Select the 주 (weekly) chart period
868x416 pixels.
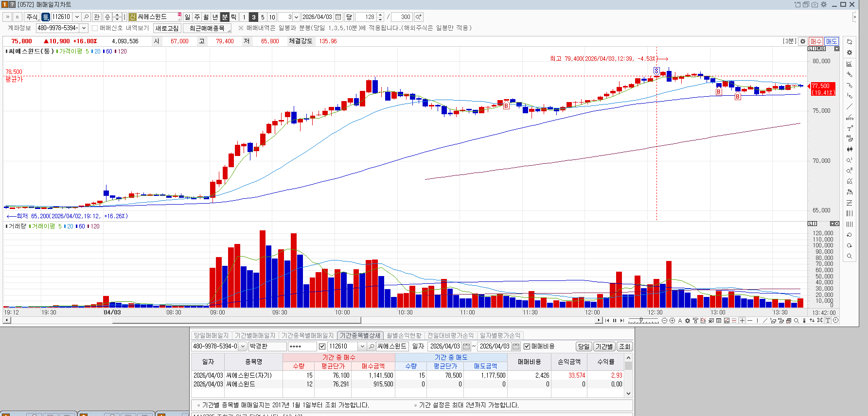(197, 17)
